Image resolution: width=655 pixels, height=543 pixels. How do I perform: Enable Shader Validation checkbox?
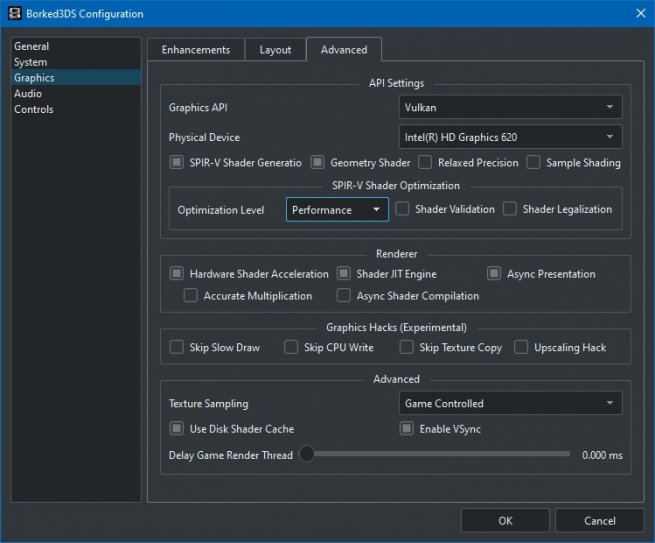pyautogui.click(x=402, y=209)
